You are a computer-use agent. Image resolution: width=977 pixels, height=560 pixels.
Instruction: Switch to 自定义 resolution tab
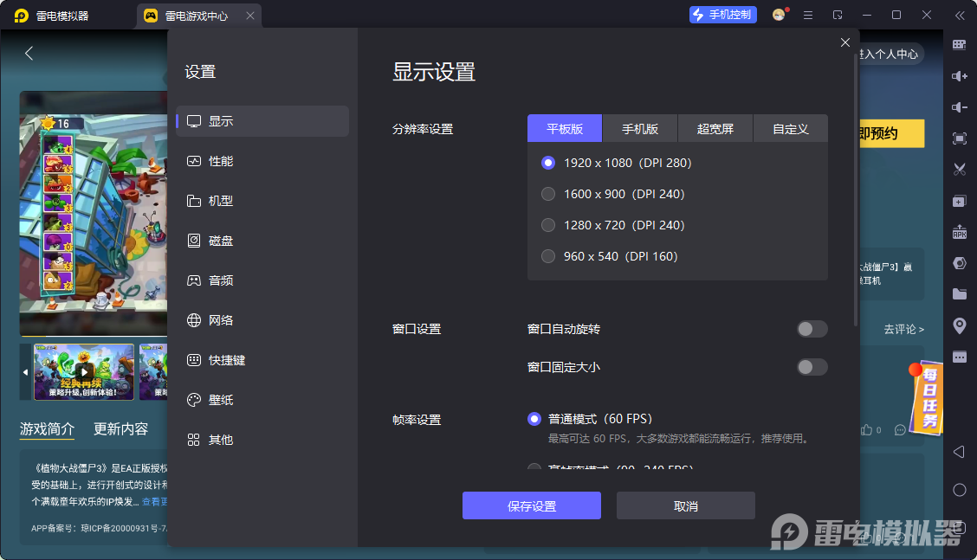(791, 128)
